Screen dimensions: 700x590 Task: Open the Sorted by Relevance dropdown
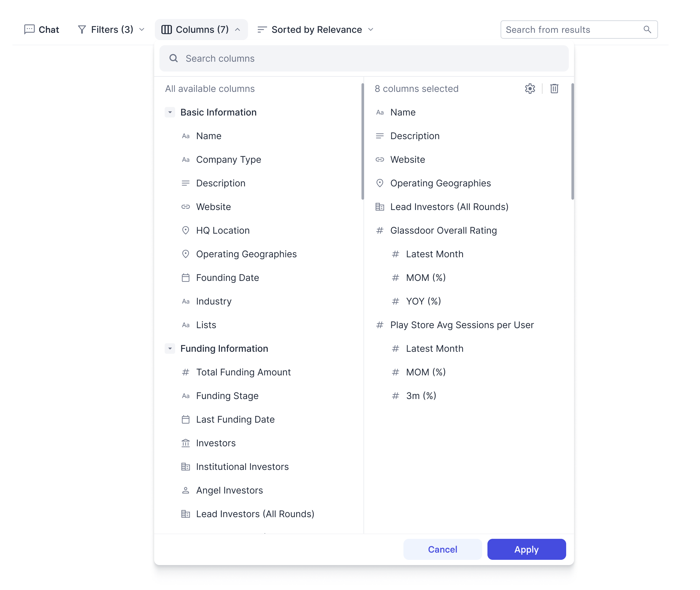[315, 30]
